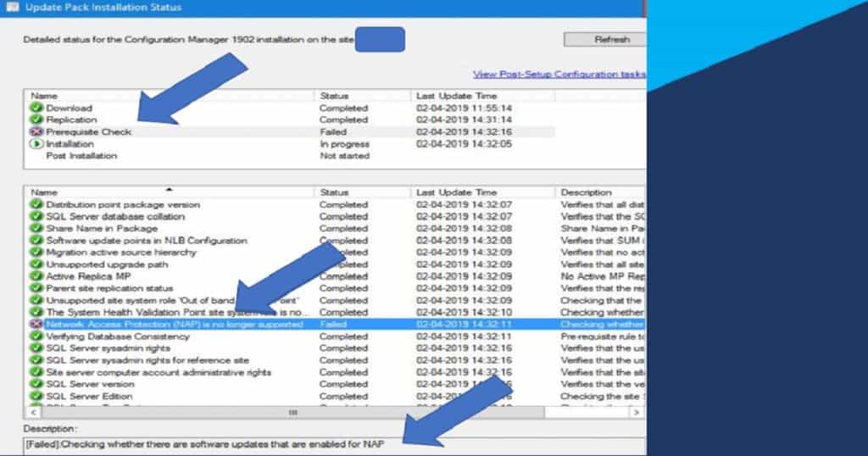The image size is (868, 456).
Task: Click check icon for Share Name in Package
Action: tap(36, 228)
